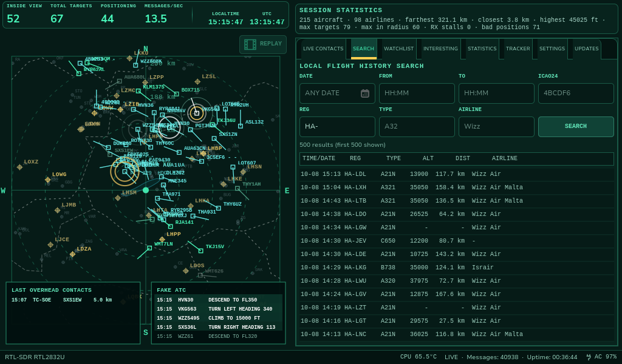Select result row HA-LDL
This screenshot has width=622, height=364.
[x=457, y=174]
